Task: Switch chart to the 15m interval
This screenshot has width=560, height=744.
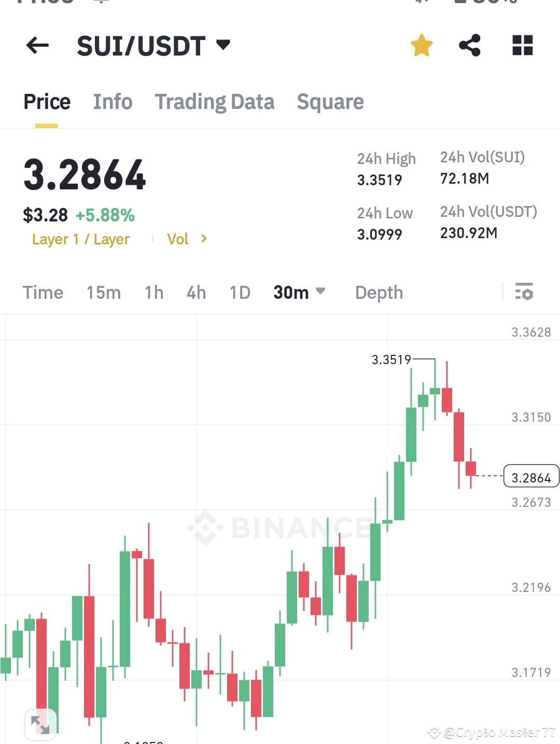Action: pyautogui.click(x=103, y=292)
